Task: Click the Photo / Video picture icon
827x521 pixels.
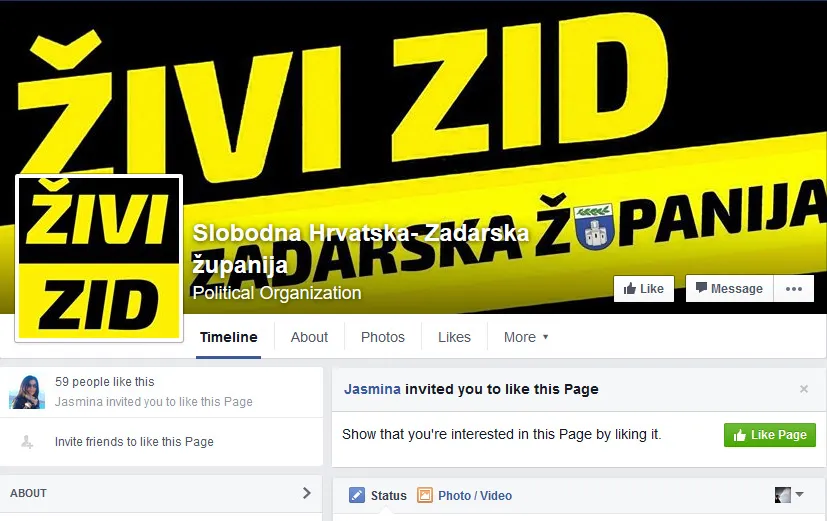Action: point(425,495)
